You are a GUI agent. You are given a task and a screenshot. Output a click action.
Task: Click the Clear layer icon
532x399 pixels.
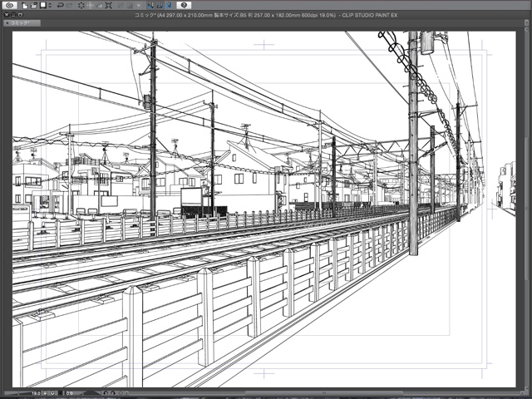[x=82, y=5]
